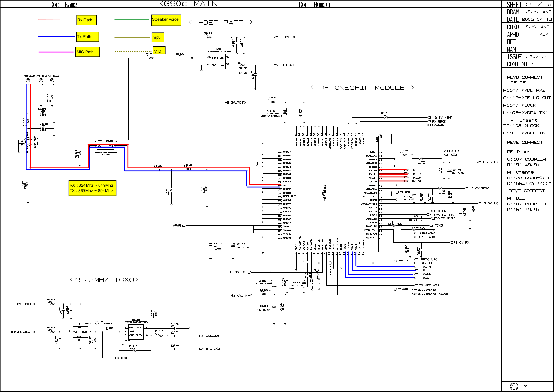This screenshot has height=392, width=554.
Task: Click the TCXO_OUT output port label
Action: coord(212,336)
